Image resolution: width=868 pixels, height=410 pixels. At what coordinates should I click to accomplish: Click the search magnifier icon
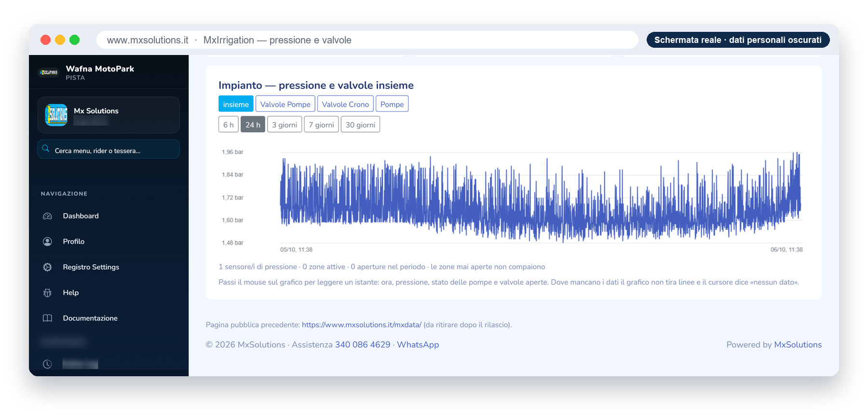point(46,149)
